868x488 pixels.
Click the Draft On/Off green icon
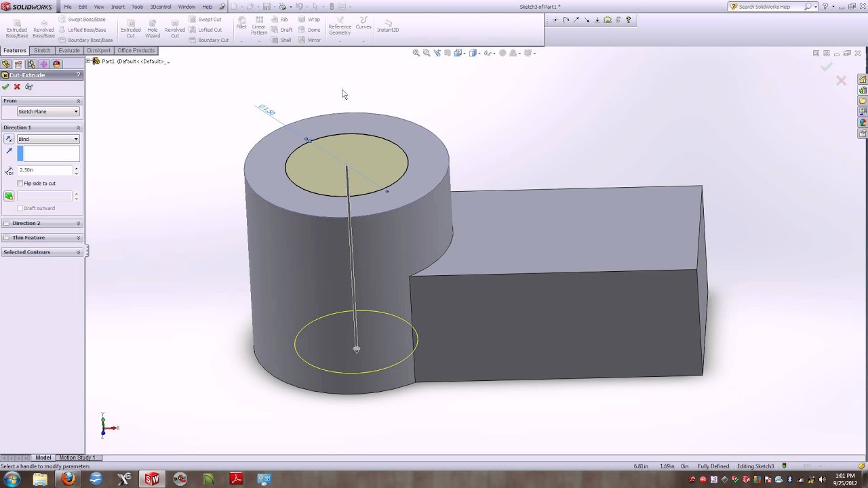pos(9,196)
